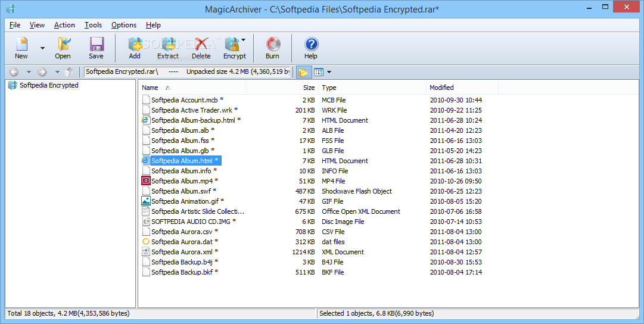The height and width of the screenshot is (324, 644).
Task: Click the Office Open XML Document cell
Action: click(x=361, y=211)
